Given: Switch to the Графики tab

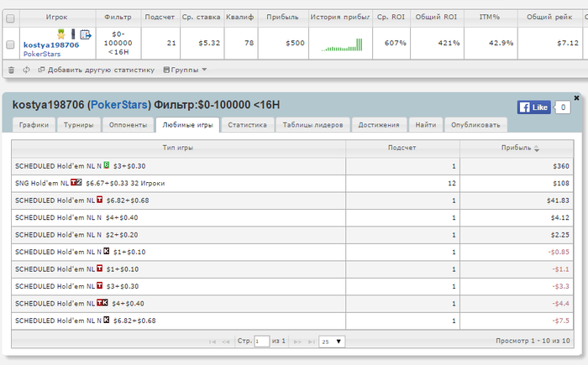Looking at the screenshot, I should coord(34,125).
